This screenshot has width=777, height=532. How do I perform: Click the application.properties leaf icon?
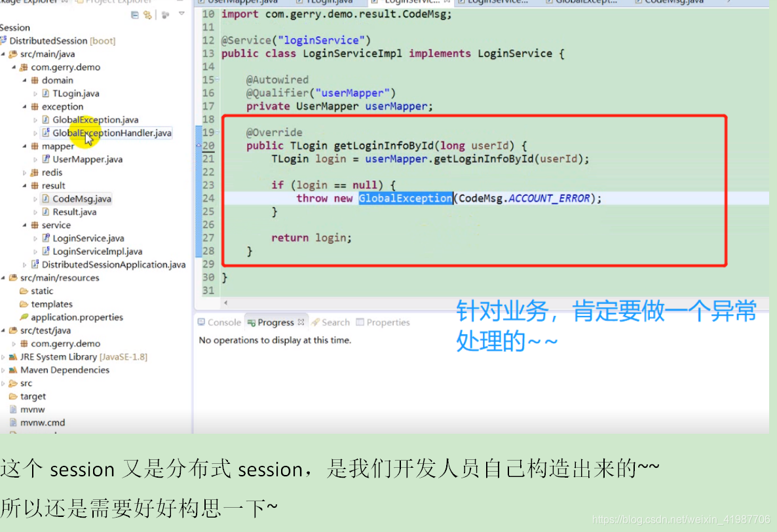point(24,316)
